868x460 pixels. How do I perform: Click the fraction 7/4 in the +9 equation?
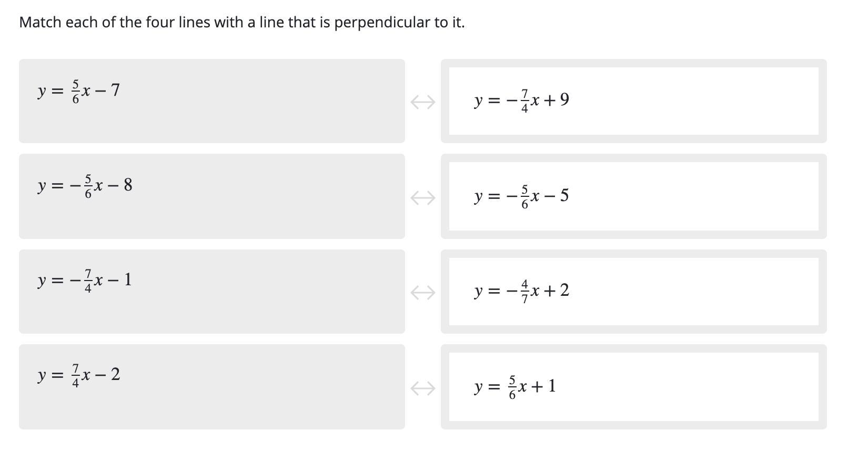524,101
